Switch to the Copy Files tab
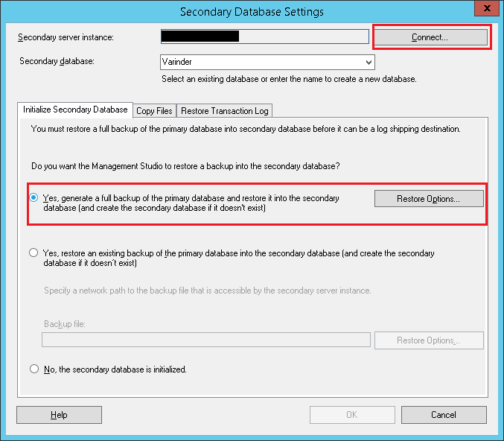Viewport: 504px width, 441px height. click(154, 110)
